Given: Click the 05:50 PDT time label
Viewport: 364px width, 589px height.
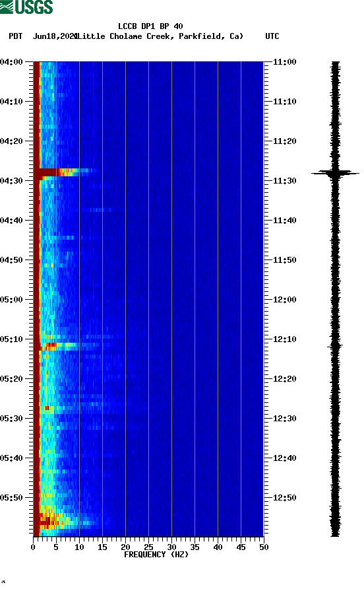Looking at the screenshot, I should [11, 498].
